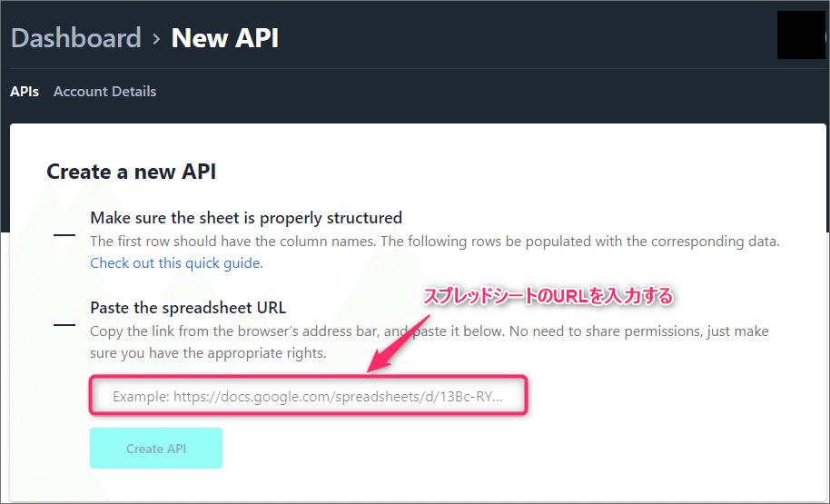Open the APIs tab
The height and width of the screenshot is (504, 830).
[x=25, y=92]
